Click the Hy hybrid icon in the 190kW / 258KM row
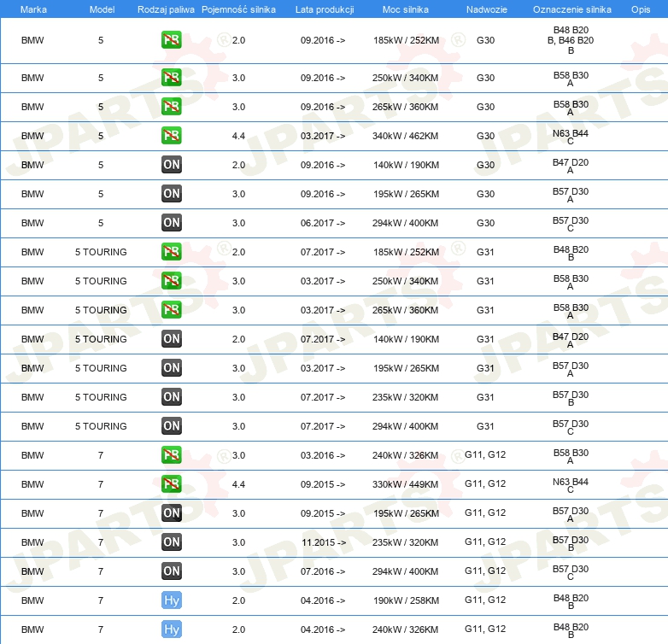 [x=171, y=600]
